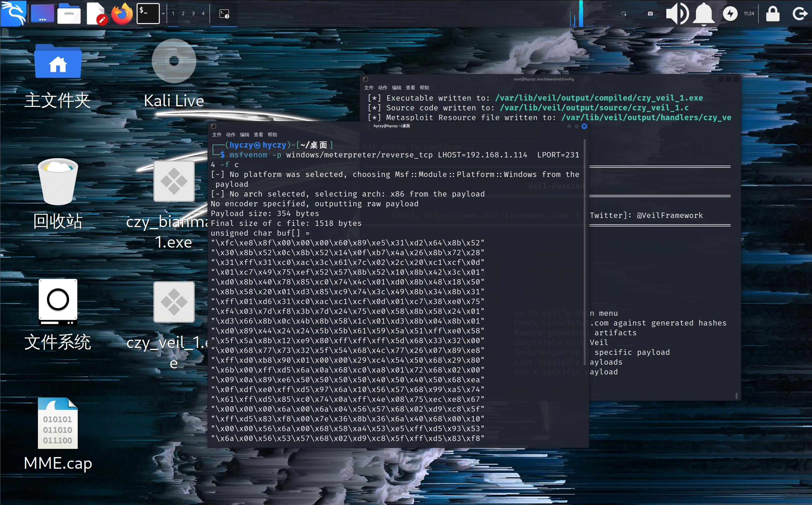Click the grouped terminal windows taskbar button
The image size is (812, 505).
[x=224, y=14]
